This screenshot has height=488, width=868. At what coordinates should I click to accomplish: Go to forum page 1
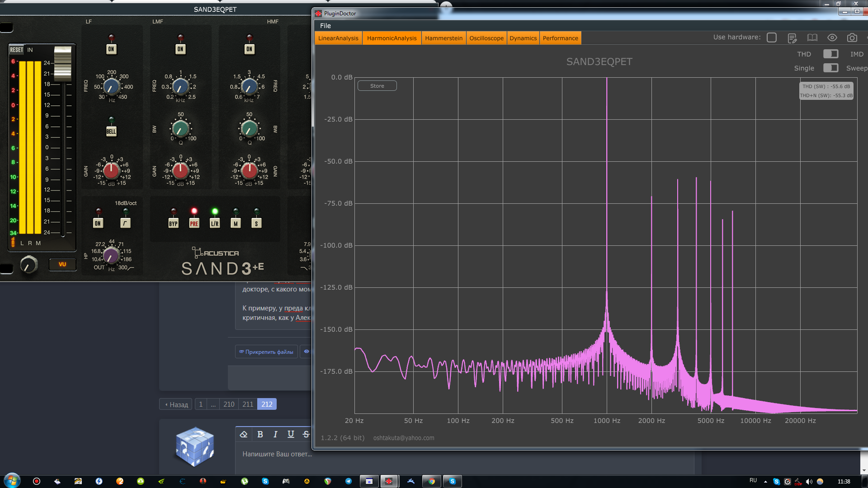coord(201,404)
